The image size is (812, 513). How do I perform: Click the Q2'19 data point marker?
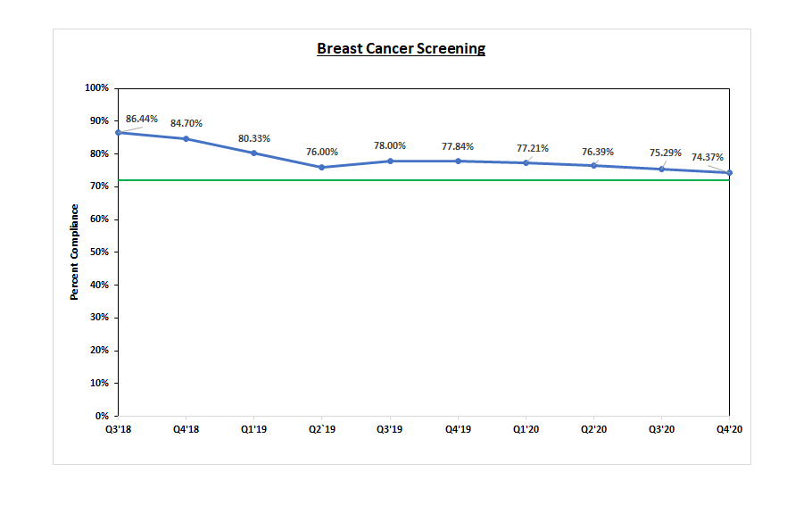coord(322,167)
